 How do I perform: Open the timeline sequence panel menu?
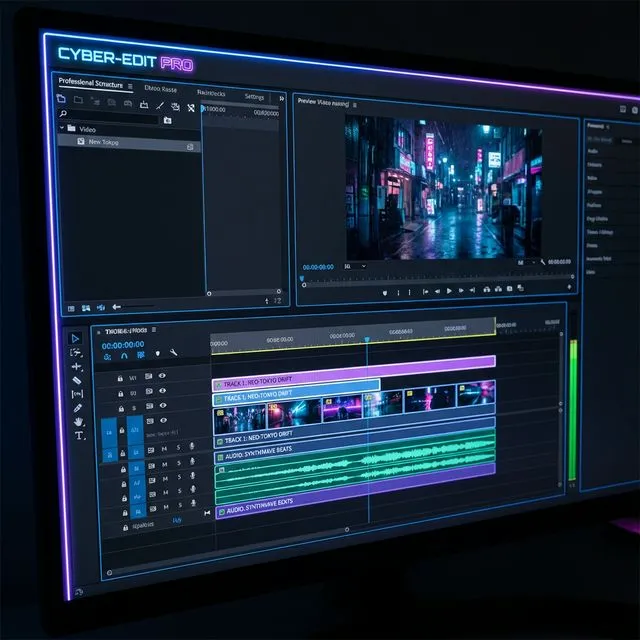tap(154, 329)
